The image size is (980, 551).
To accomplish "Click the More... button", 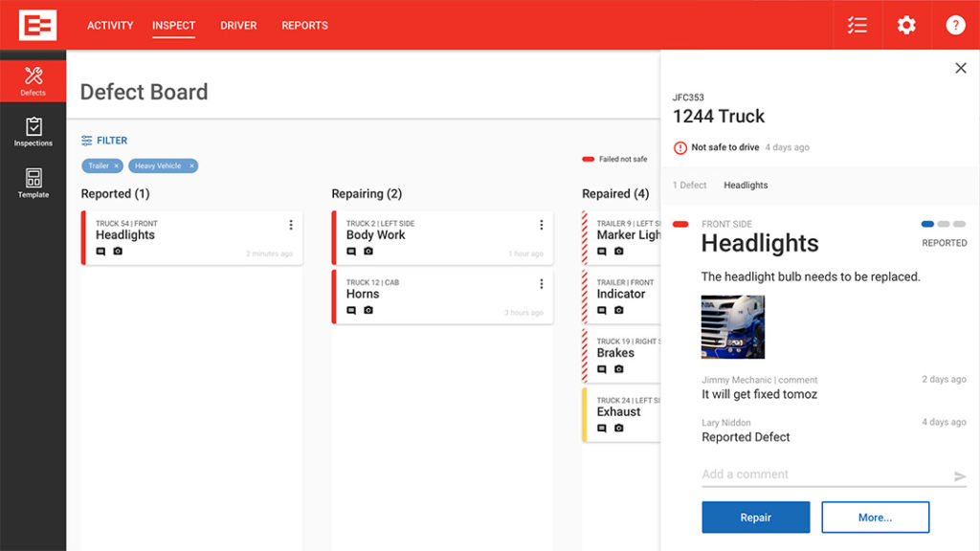I will pos(875,518).
